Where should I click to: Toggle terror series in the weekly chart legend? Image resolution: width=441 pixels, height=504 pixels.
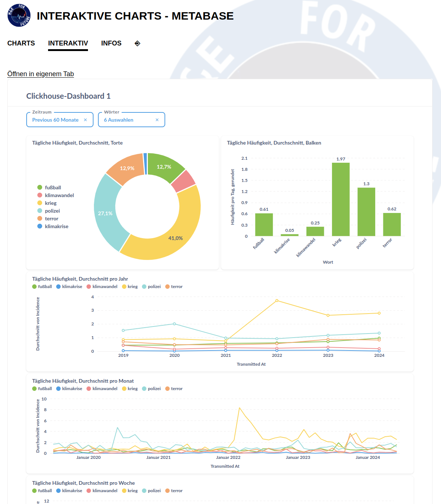(x=176, y=491)
